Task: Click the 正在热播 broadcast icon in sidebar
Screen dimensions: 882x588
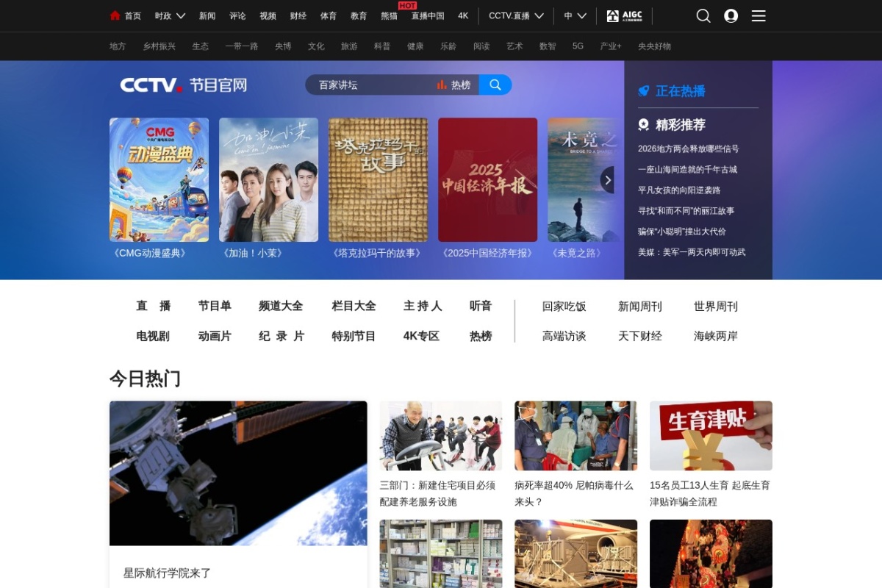Action: tap(642, 91)
